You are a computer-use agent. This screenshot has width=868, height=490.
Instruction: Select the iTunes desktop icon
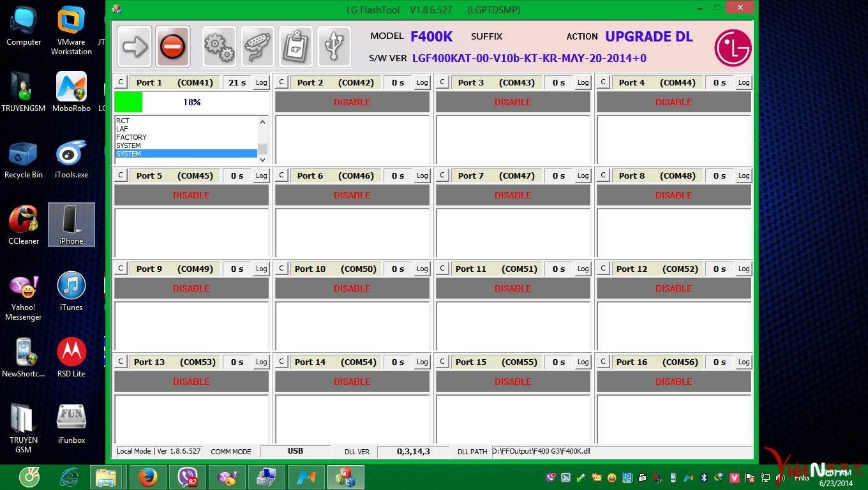click(x=71, y=291)
